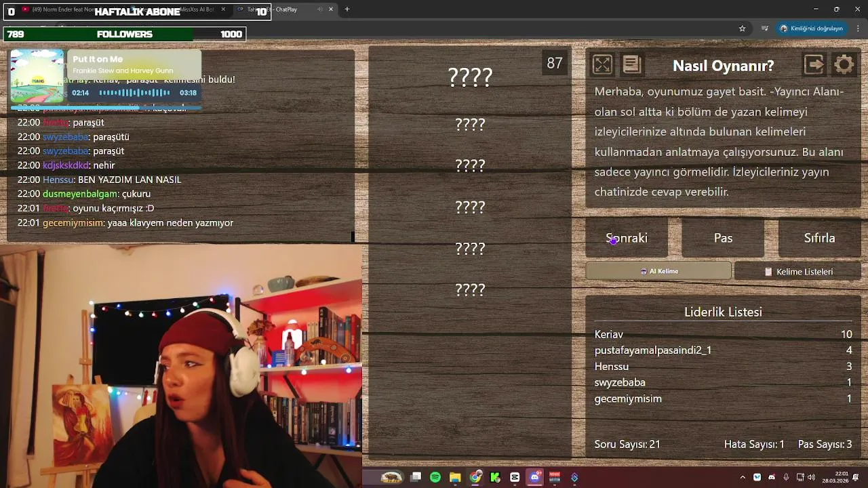The height and width of the screenshot is (488, 868).
Task: Open File Explorer from the taskbar
Action: pos(455,477)
